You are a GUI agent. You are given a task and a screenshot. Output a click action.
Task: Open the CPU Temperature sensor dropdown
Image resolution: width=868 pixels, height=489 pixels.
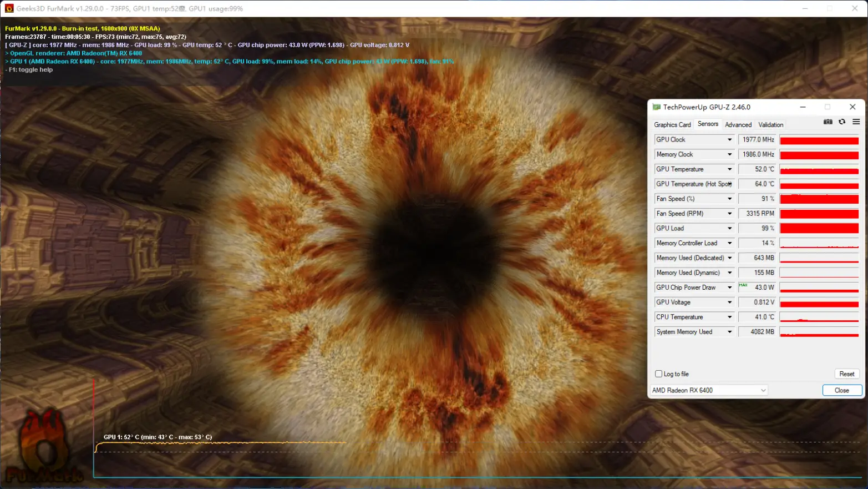[729, 317]
